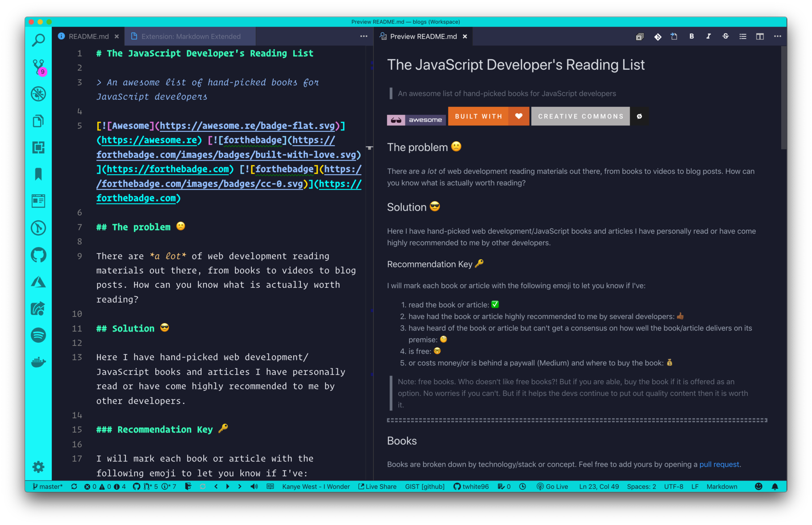Click the Git icon in editor toolbar
Viewport: 812px width, 525px height.
click(x=658, y=37)
